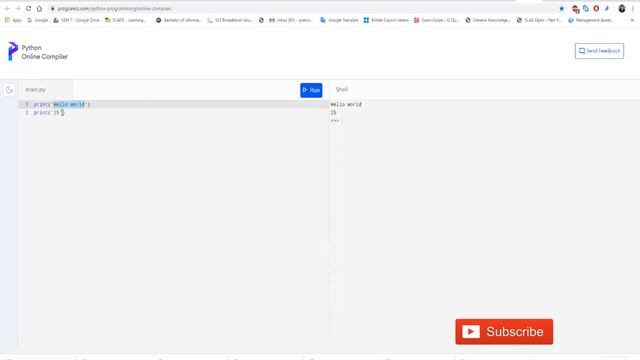Click the >>> shell prompt
The height and width of the screenshot is (360, 640).
coord(335,121)
